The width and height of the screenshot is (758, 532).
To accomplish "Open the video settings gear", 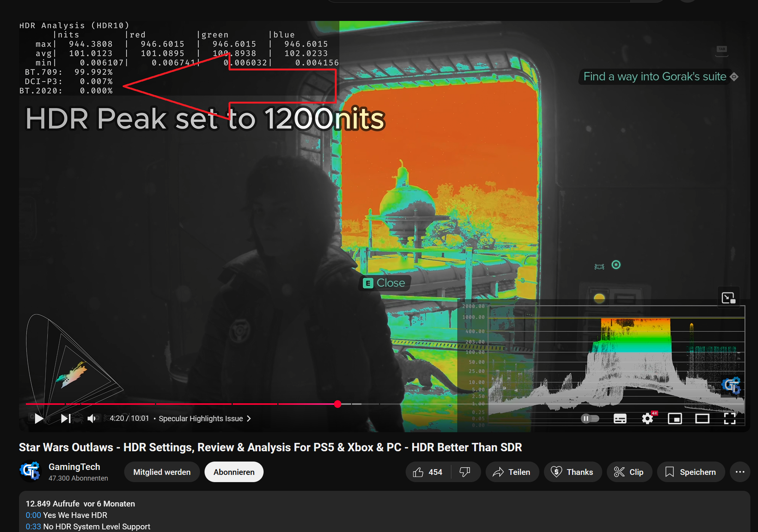I will [647, 419].
